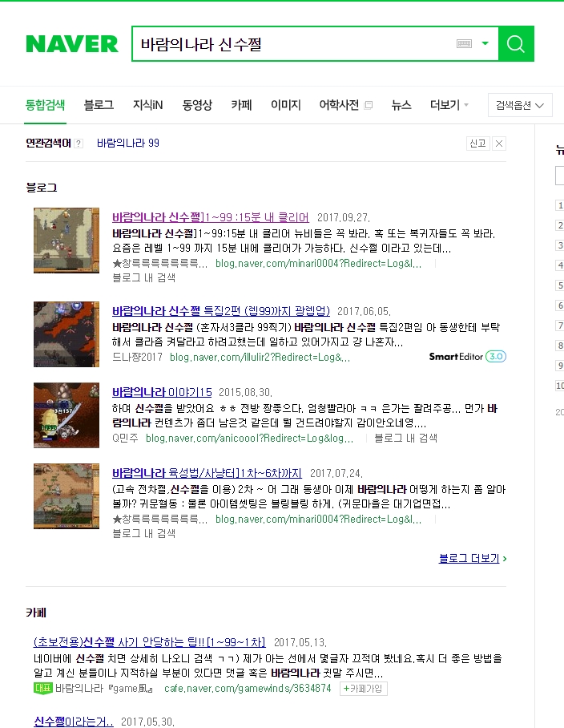564x728 pixels.
Task: Open blog post 바람의나라 이야기15
Action: pyautogui.click(x=162, y=392)
